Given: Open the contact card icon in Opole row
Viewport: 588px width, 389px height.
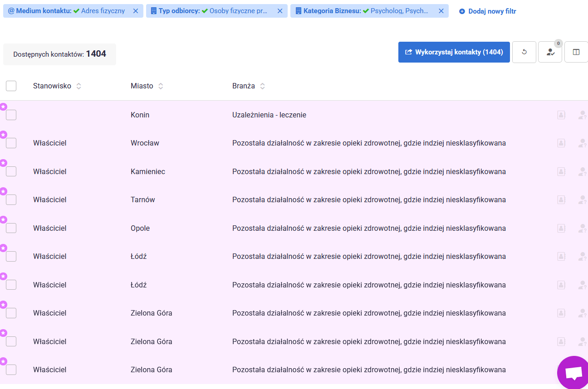Looking at the screenshot, I should (561, 229).
